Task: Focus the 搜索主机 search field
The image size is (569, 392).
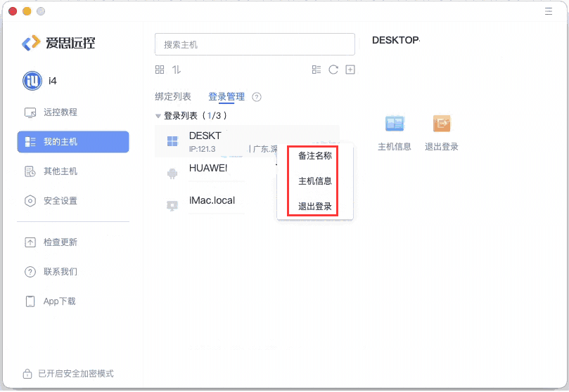Action: [255, 44]
